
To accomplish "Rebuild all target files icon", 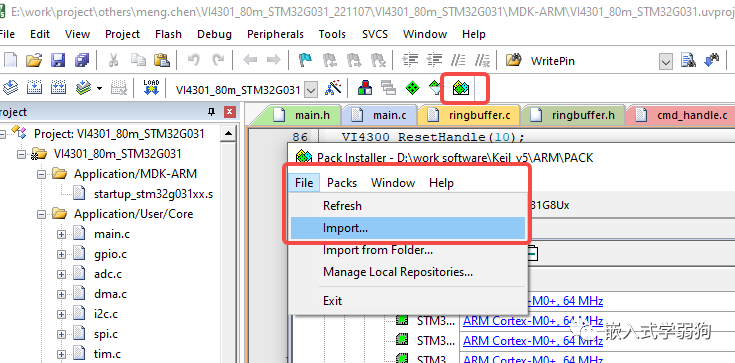I will click(x=58, y=87).
